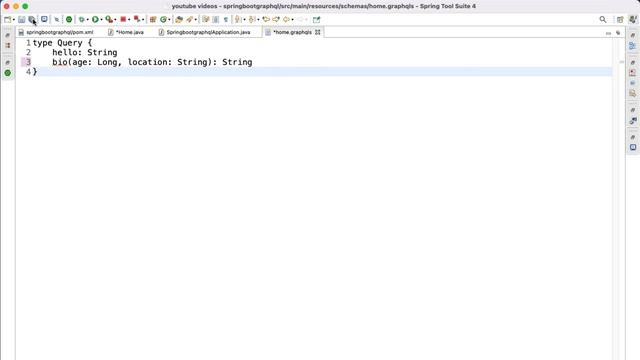Click the 'hello: String' line
This screenshot has width=640, height=360.
(85, 52)
